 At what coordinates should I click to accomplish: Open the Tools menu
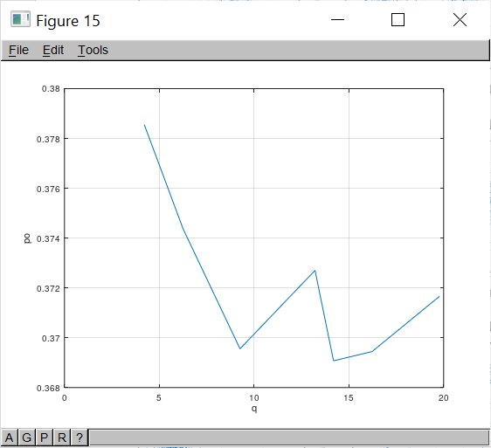click(93, 50)
